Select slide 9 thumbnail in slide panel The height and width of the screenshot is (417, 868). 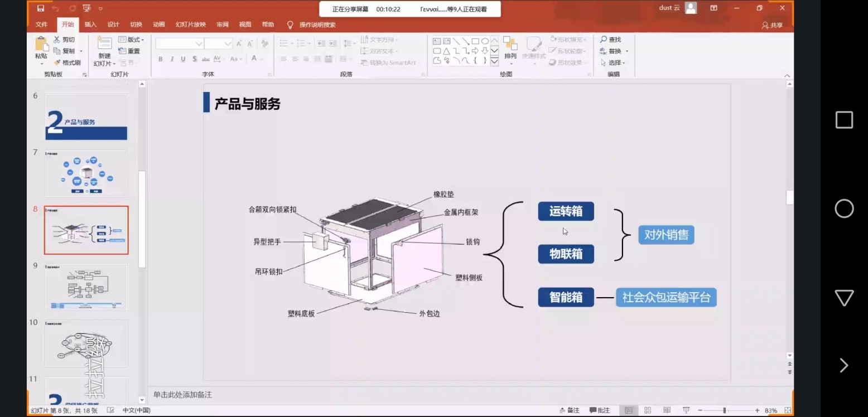(86, 287)
